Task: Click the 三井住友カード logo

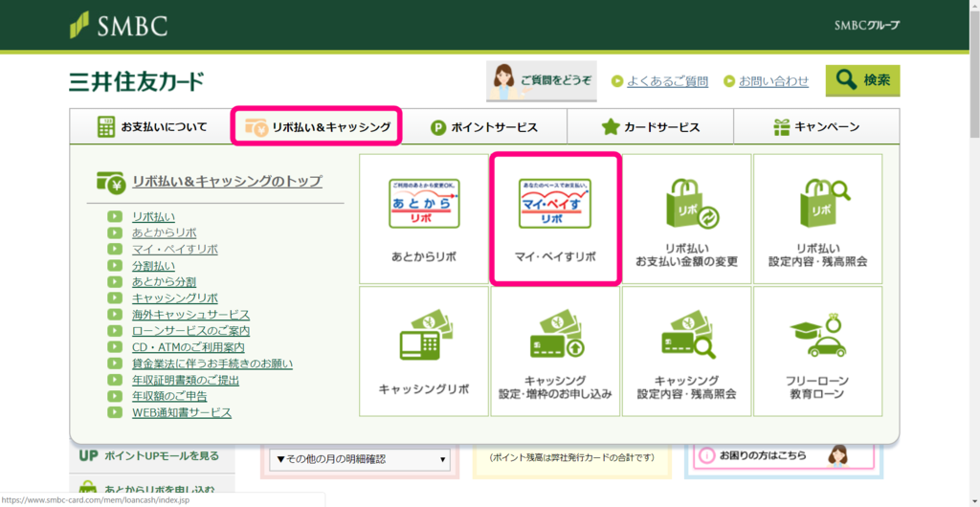Action: coord(137,82)
